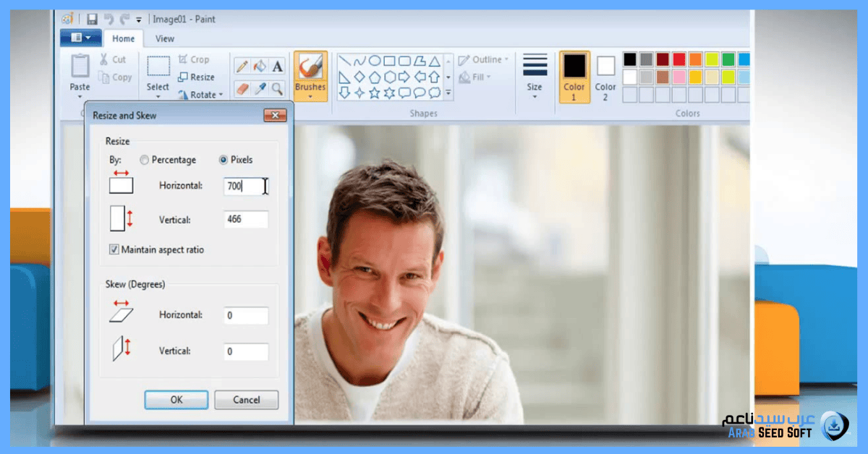The width and height of the screenshot is (868, 454).
Task: Select the Text tool
Action: [277, 67]
